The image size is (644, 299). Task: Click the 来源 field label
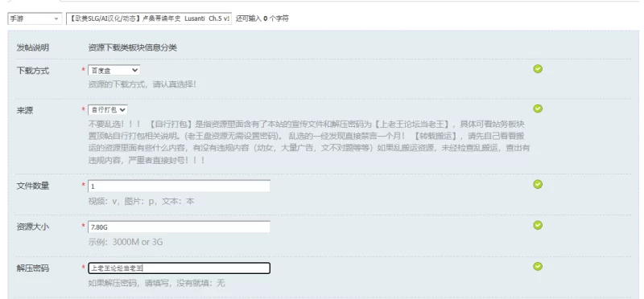click(x=25, y=111)
